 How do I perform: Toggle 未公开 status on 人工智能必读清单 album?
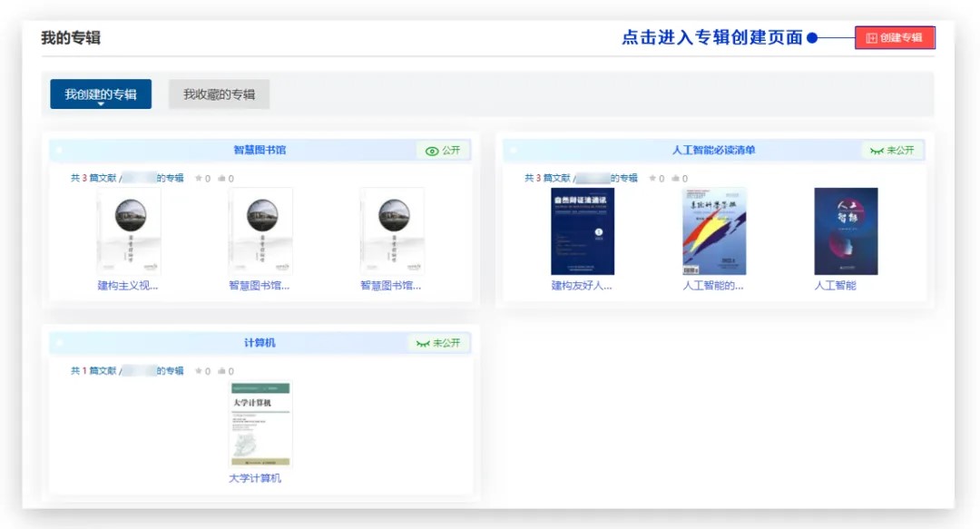click(x=892, y=151)
